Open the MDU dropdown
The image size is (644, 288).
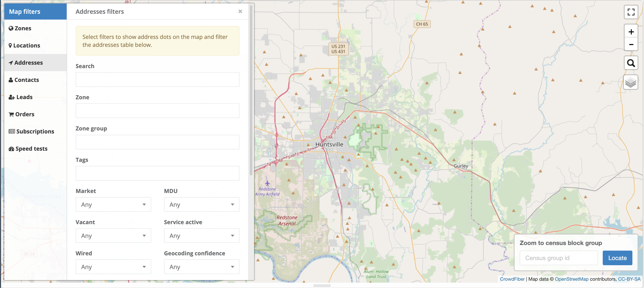click(201, 204)
